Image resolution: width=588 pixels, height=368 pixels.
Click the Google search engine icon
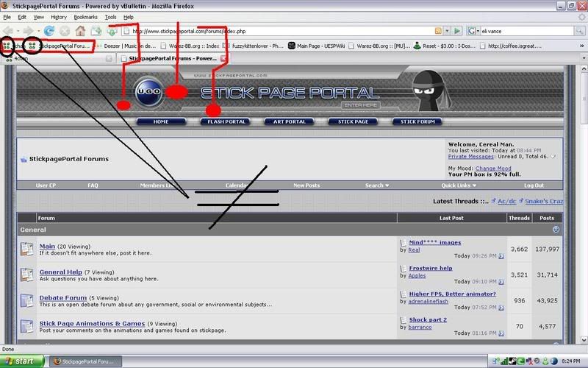coord(472,31)
